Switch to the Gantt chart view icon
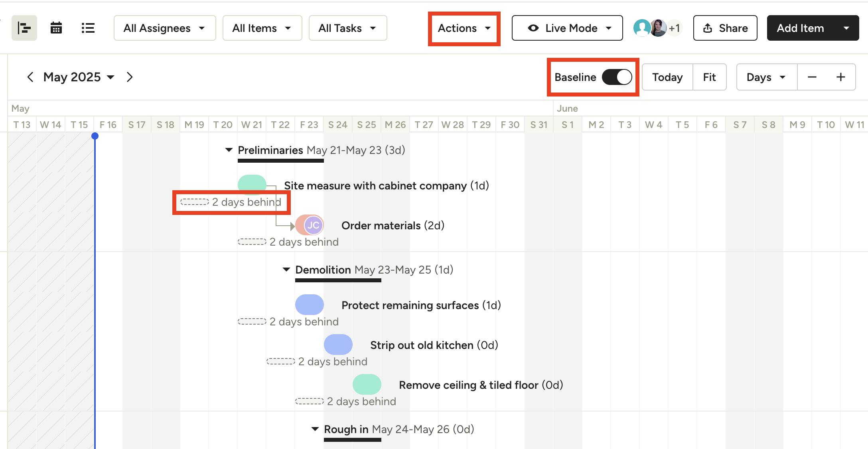Image resolution: width=868 pixels, height=449 pixels. [x=24, y=28]
